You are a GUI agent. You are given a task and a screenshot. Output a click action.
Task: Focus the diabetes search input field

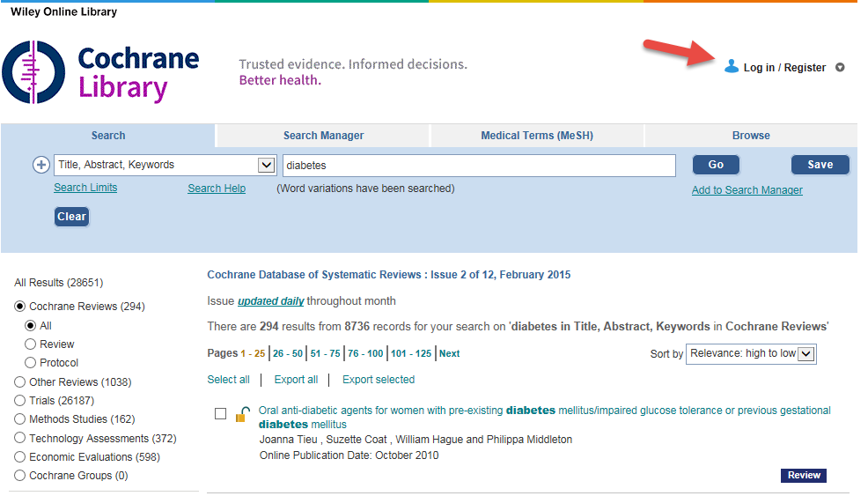[x=479, y=165]
